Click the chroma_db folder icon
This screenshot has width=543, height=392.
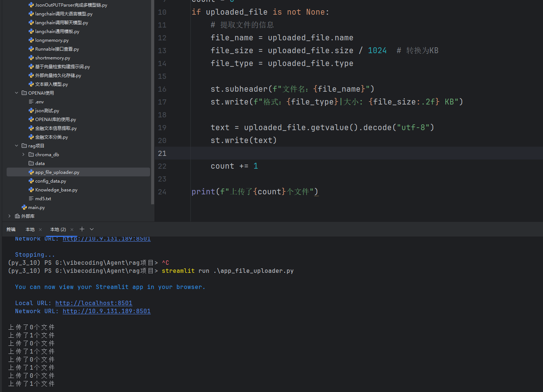(x=31, y=155)
